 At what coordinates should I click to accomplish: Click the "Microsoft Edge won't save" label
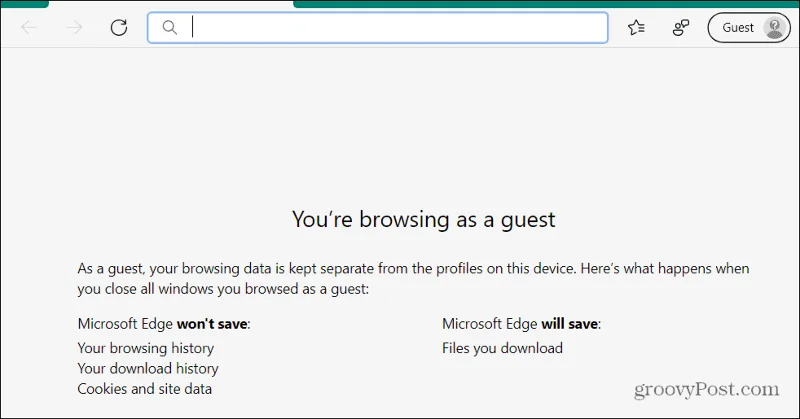(x=164, y=324)
